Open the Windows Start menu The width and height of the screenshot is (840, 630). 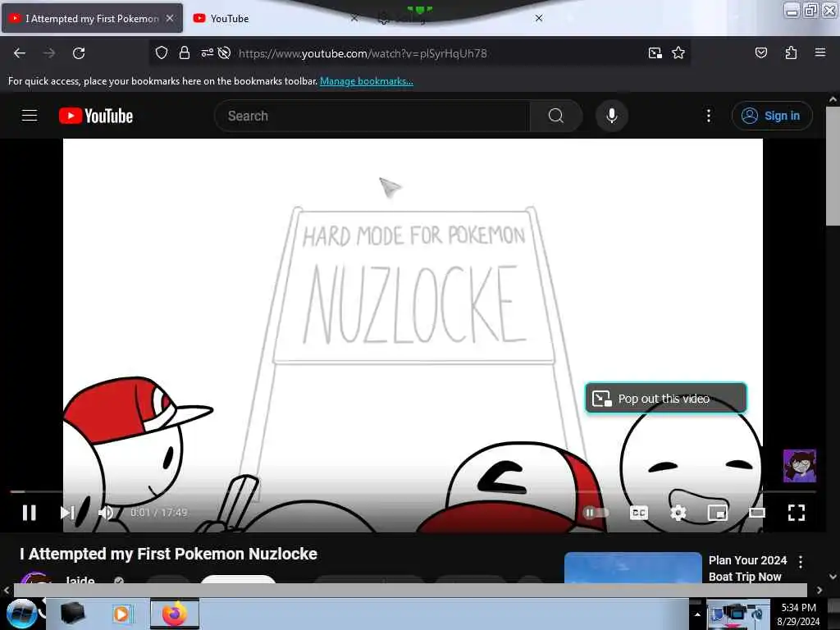(x=21, y=614)
